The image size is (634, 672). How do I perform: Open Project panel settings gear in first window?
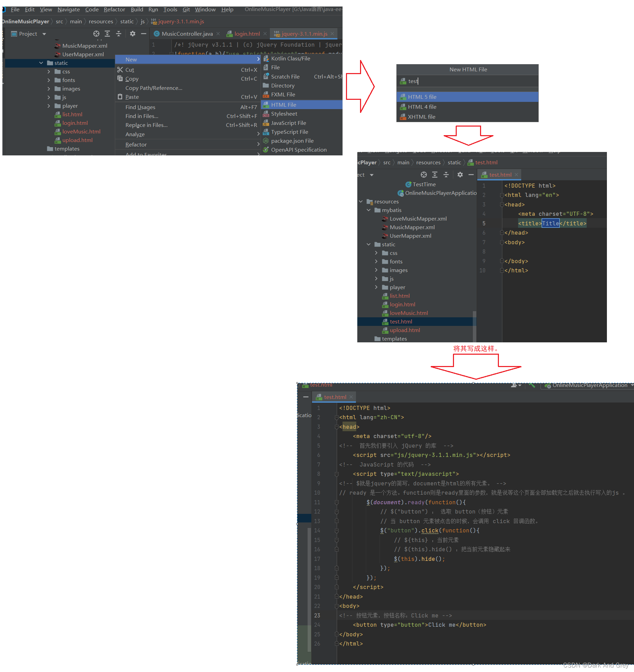pos(133,34)
